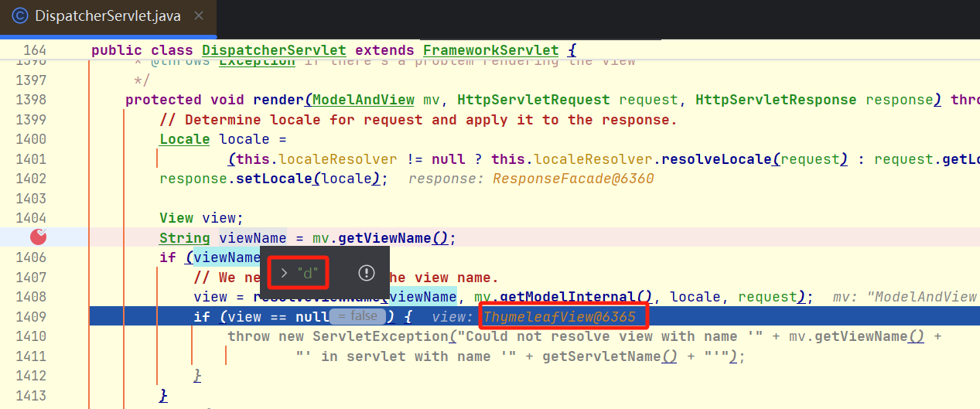
Task: Click the DispatcherServlet class name in the sticky header
Action: (x=274, y=50)
